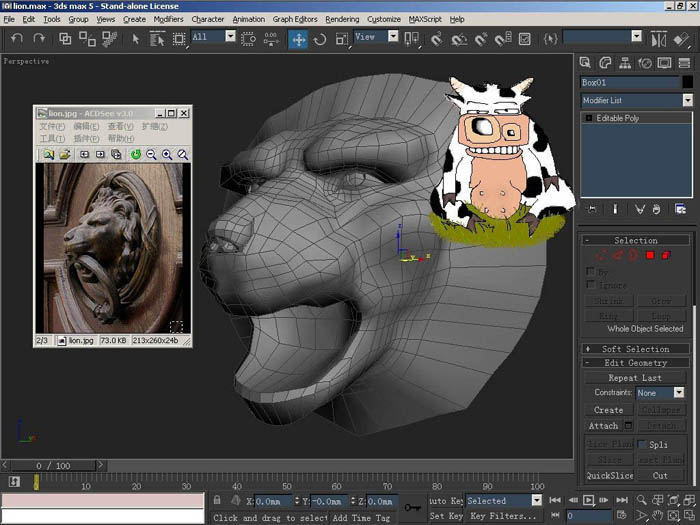Click the Undo arrow in the toolbar
Screen dimensions: 700x525
[x=17, y=39]
